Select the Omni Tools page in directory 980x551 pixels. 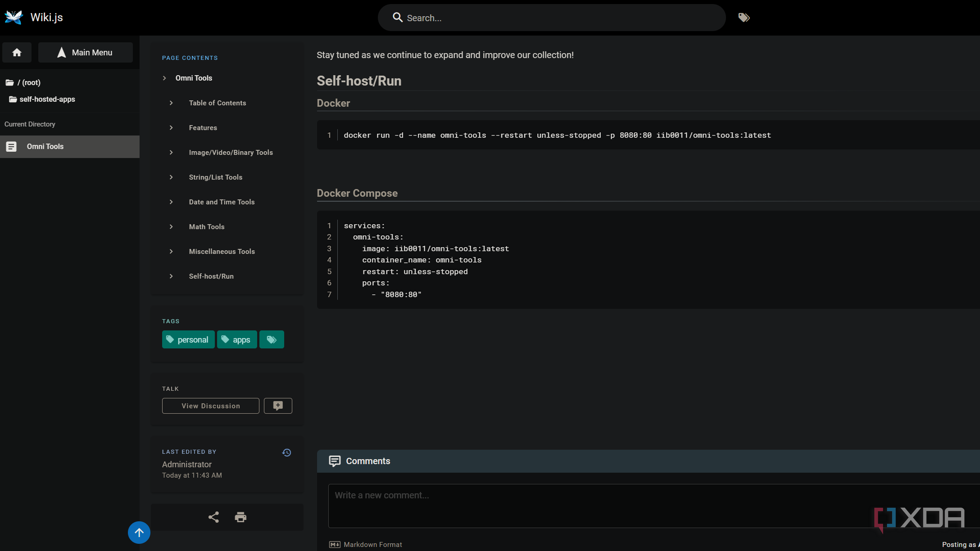point(70,147)
